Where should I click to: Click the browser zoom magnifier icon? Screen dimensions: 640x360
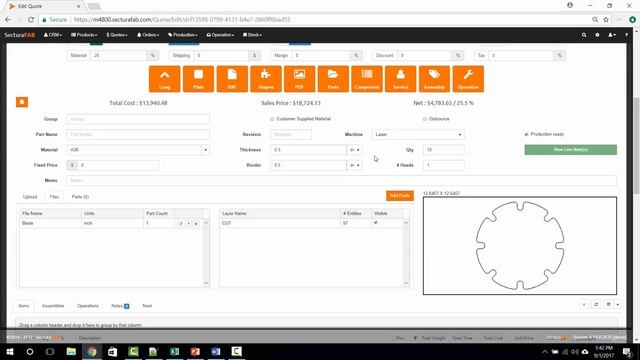(595, 20)
